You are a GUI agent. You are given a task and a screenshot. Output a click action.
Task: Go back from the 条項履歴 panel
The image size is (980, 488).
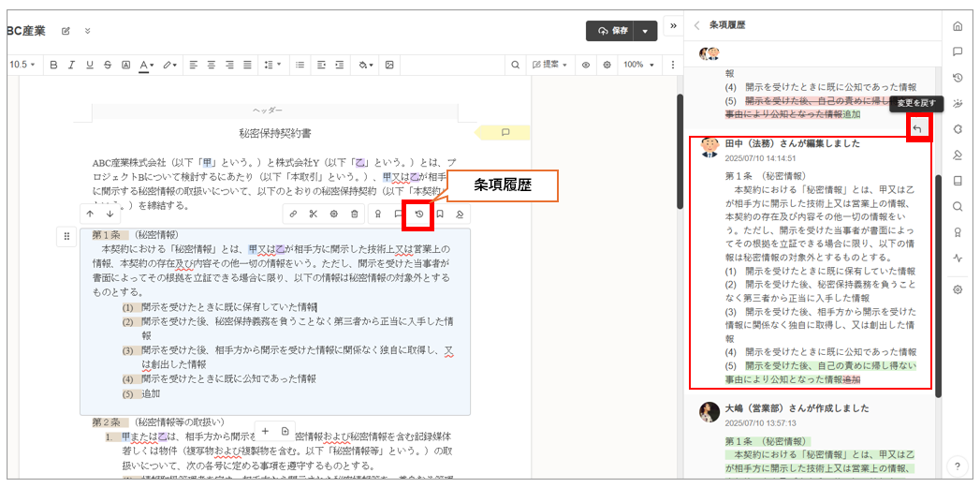pos(696,25)
